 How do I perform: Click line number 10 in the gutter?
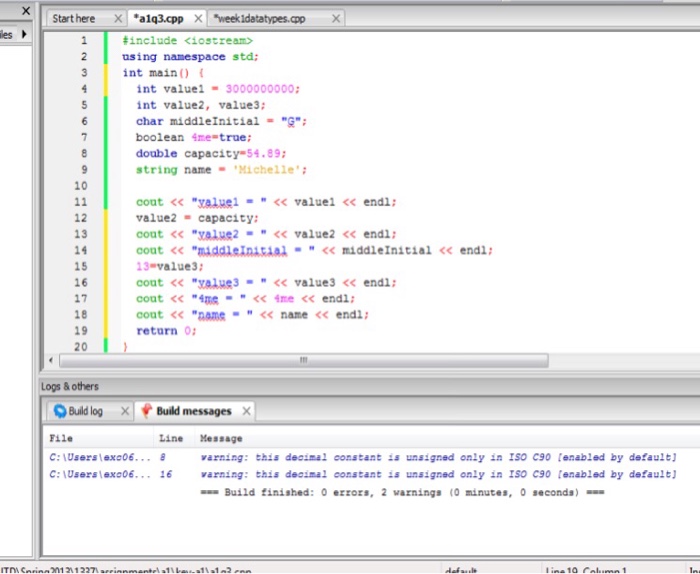tap(81, 186)
